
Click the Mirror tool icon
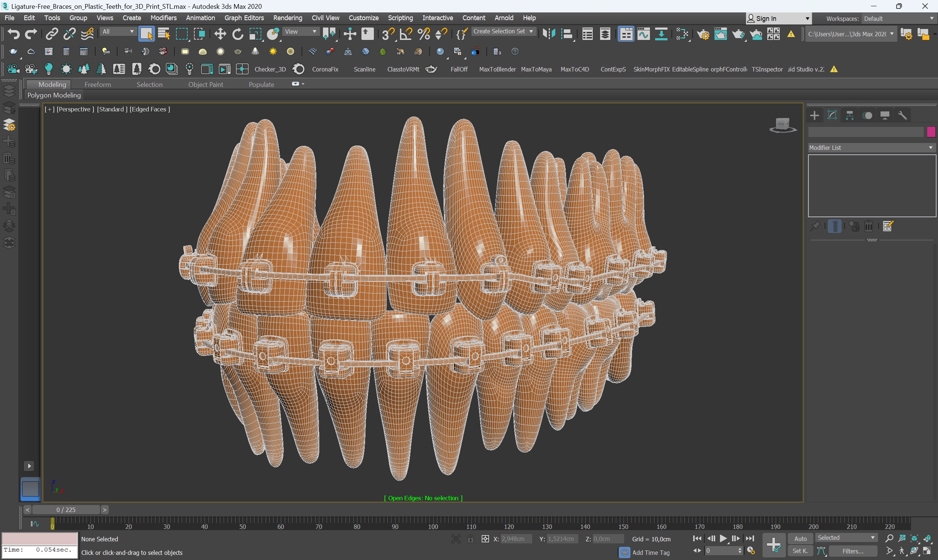click(549, 34)
